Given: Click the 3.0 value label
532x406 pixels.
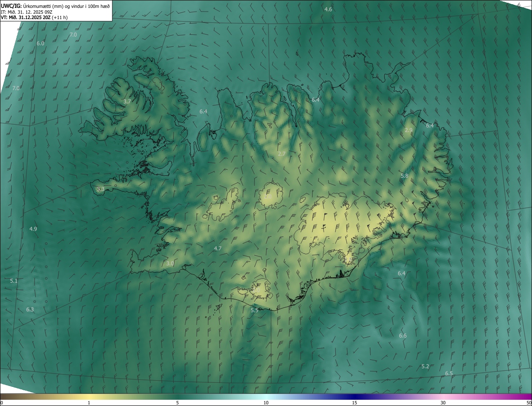Looking at the screenshot, I should click(x=170, y=263).
